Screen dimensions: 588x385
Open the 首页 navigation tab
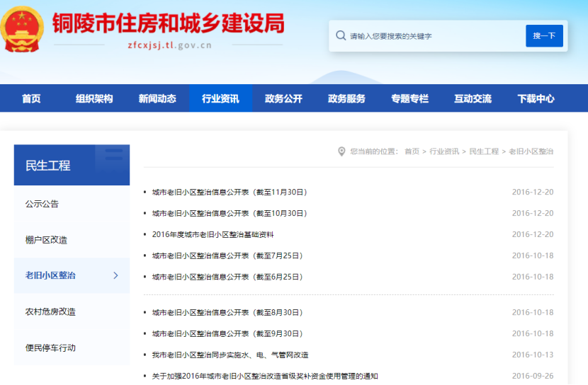[x=31, y=98]
